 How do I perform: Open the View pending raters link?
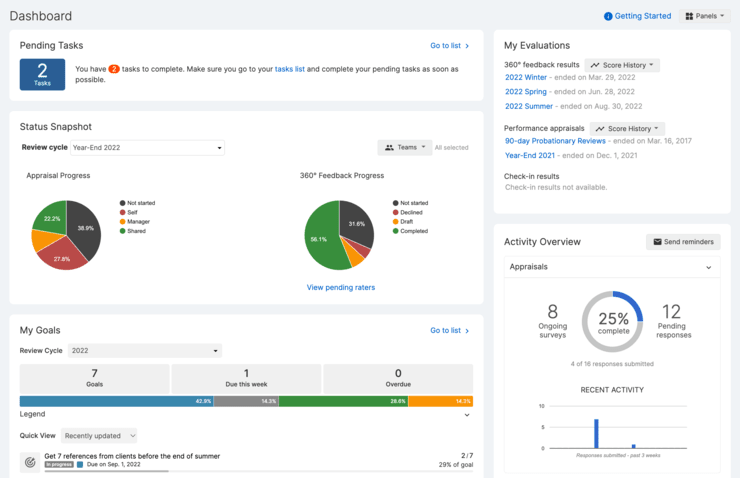[341, 287]
